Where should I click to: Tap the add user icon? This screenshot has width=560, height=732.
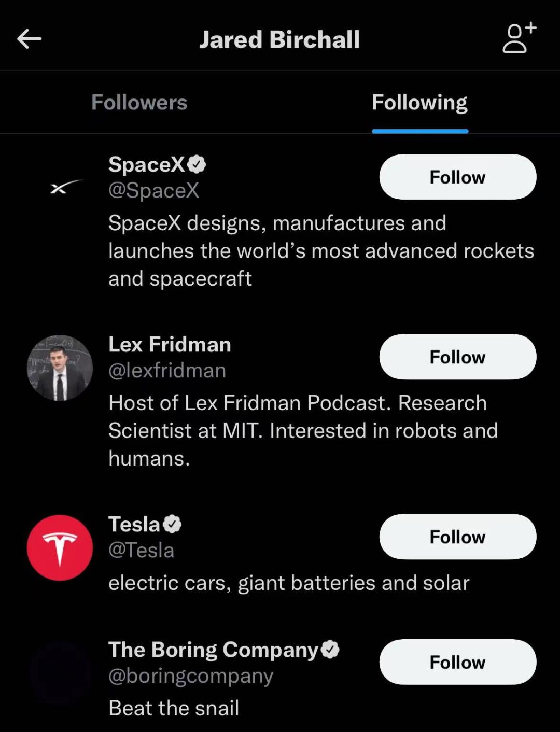point(519,38)
